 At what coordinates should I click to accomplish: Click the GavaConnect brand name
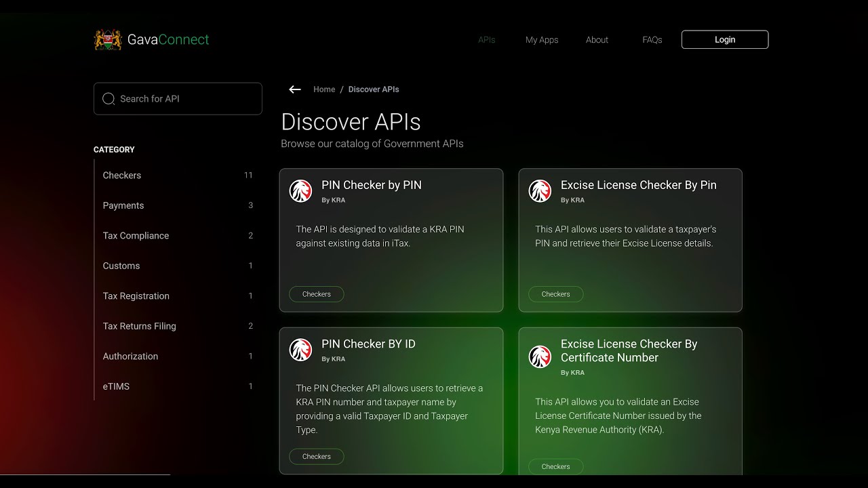[x=168, y=39]
